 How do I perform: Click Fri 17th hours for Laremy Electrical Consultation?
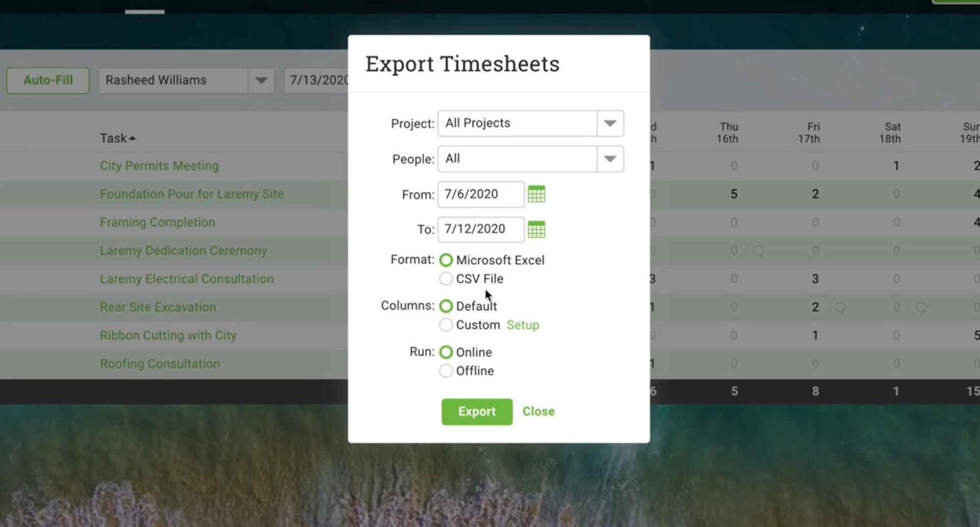pos(815,279)
